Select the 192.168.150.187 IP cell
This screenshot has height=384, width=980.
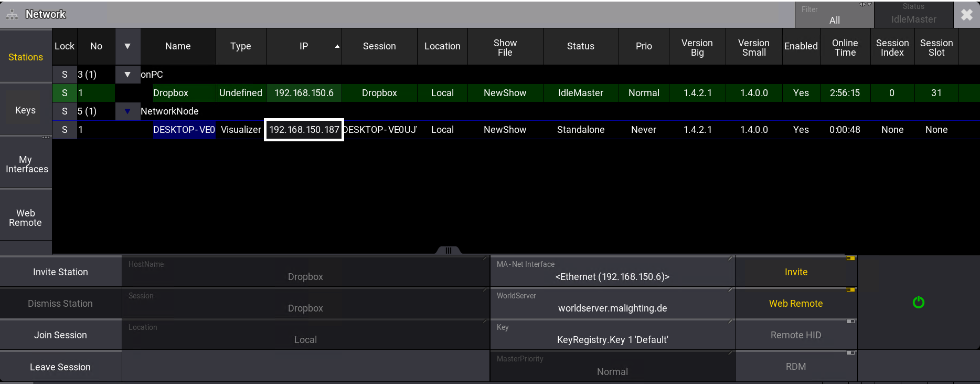pyautogui.click(x=304, y=130)
